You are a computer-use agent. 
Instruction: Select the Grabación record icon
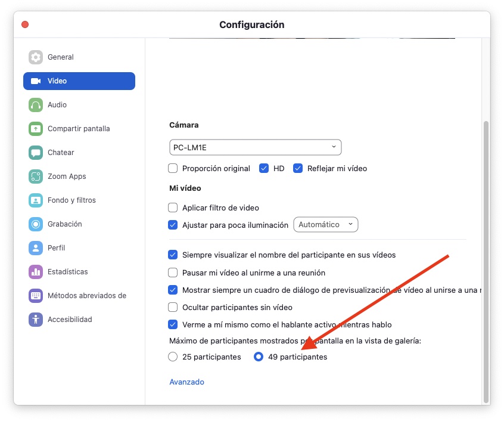36,224
